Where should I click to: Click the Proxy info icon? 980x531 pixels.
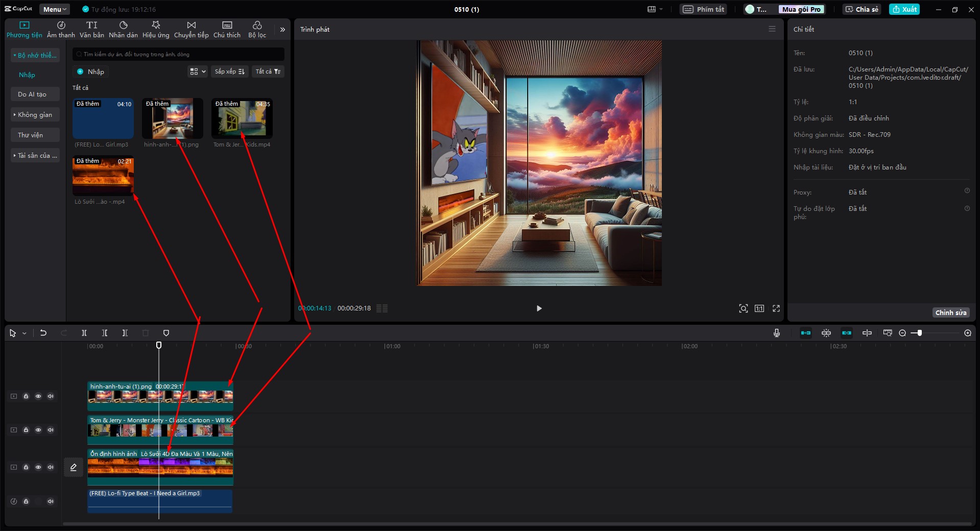coord(967,191)
